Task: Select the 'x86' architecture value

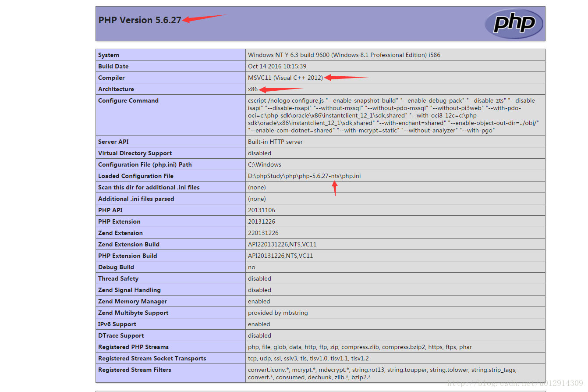Action: [x=253, y=89]
